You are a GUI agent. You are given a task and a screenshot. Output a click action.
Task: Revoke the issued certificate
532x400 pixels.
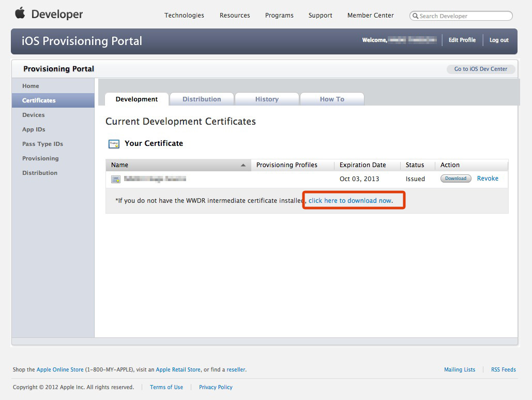488,179
